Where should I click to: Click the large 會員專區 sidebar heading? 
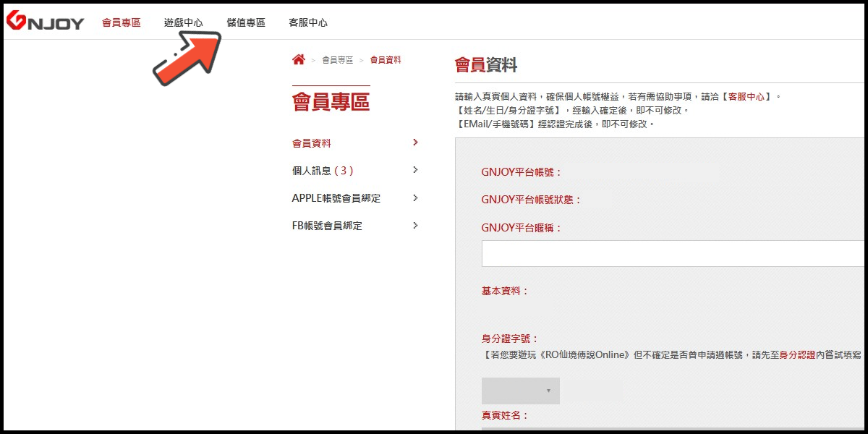(x=331, y=102)
